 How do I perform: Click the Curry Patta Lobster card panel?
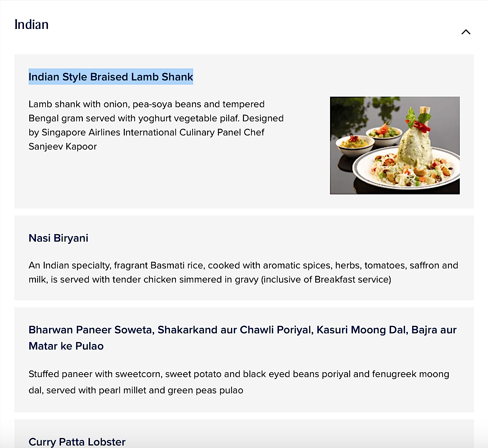click(x=244, y=434)
